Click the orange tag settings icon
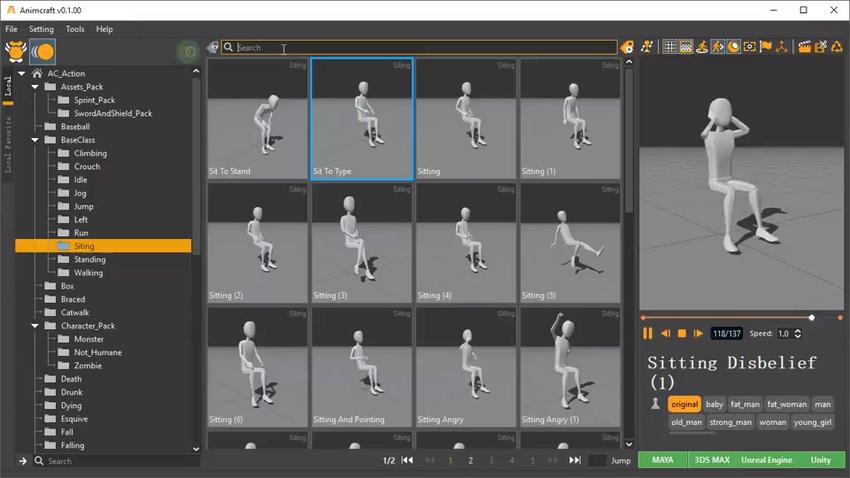Image resolution: width=850 pixels, height=478 pixels. pyautogui.click(x=627, y=47)
